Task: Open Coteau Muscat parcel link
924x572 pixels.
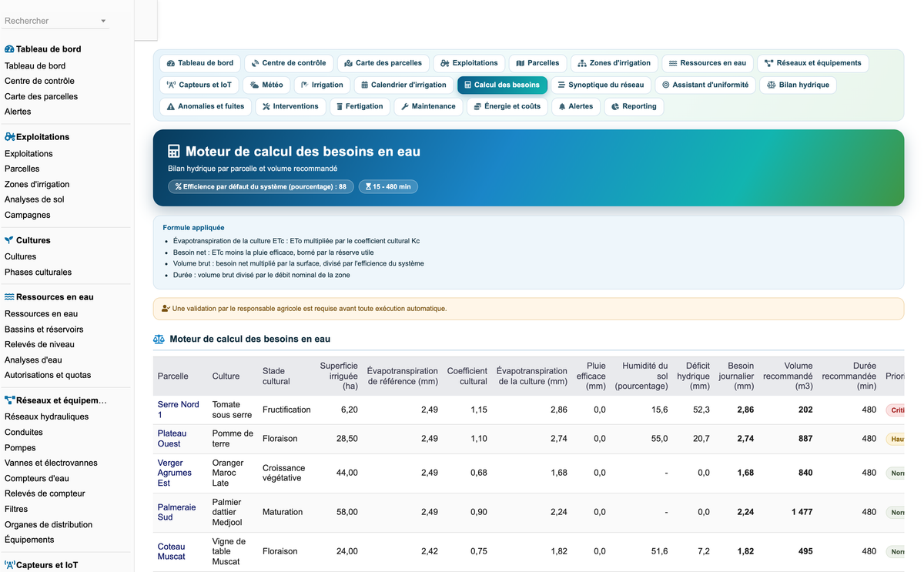Action: point(172,551)
